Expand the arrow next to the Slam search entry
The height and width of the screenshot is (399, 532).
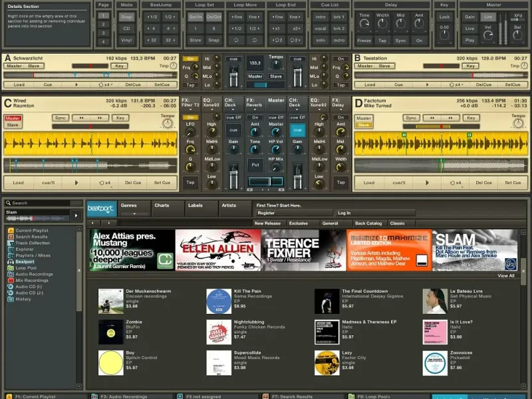75,216
